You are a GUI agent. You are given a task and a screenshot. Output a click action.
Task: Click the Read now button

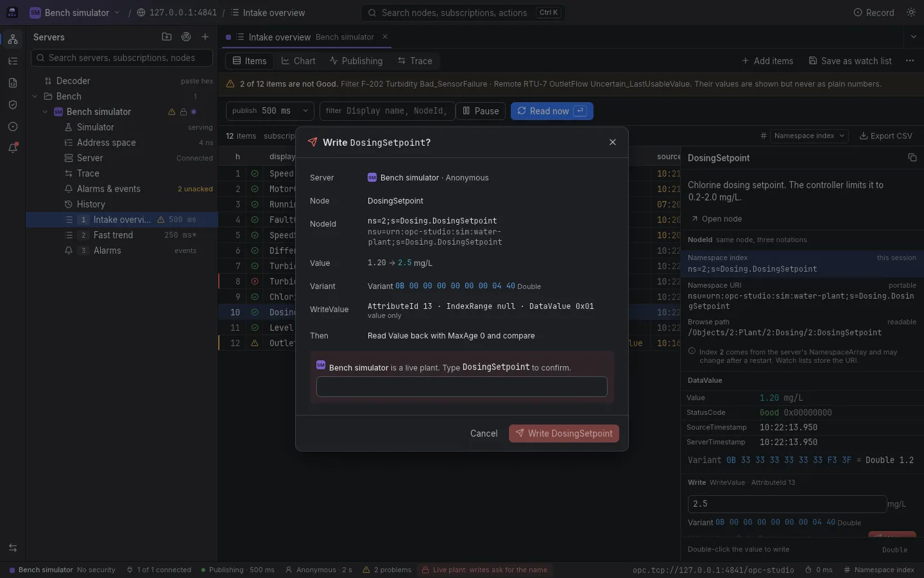coord(552,111)
